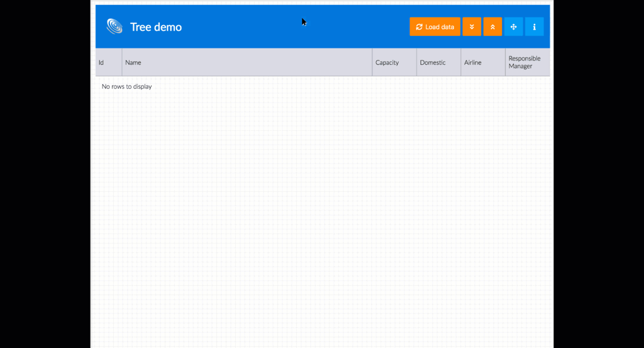
Task: Expand all tree nodes with double-chevron-down button
Action: click(x=472, y=27)
